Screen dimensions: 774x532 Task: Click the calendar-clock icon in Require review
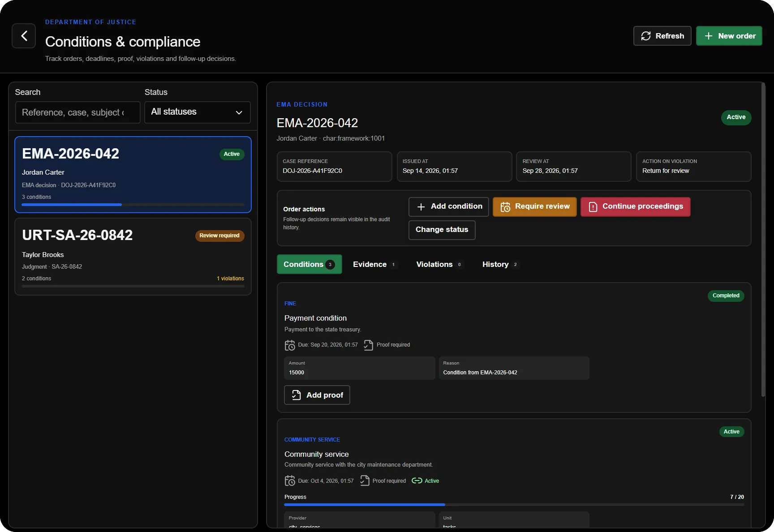click(505, 206)
